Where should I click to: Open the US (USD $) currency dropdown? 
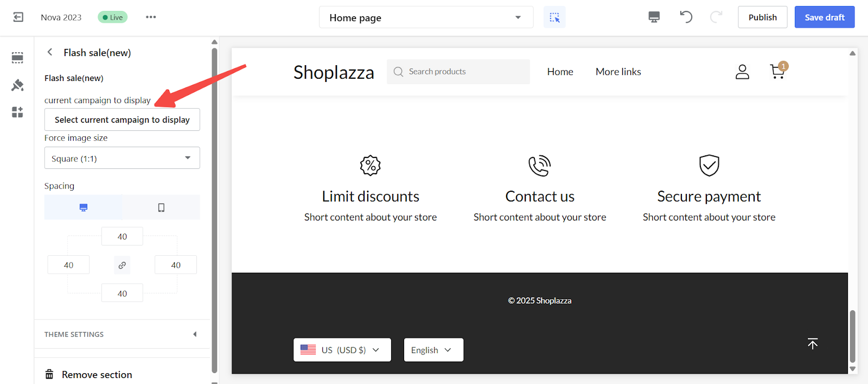point(342,350)
